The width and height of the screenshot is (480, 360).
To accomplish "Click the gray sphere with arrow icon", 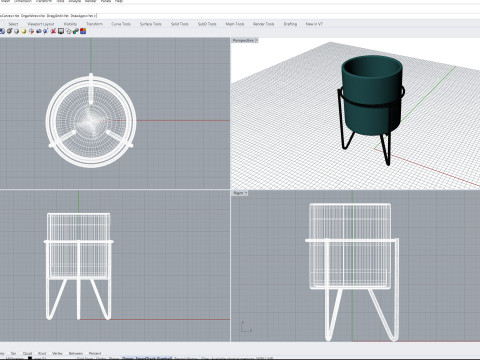I will pyautogui.click(x=9, y=31).
